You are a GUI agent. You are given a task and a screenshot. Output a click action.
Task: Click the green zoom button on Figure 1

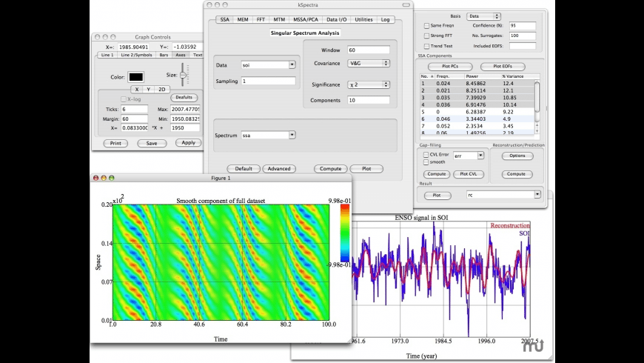click(112, 179)
